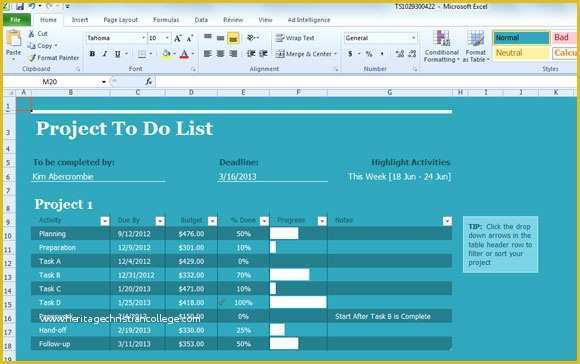Open the font color dropdown arrow
Screen dimensions: 580x364
point(193,54)
